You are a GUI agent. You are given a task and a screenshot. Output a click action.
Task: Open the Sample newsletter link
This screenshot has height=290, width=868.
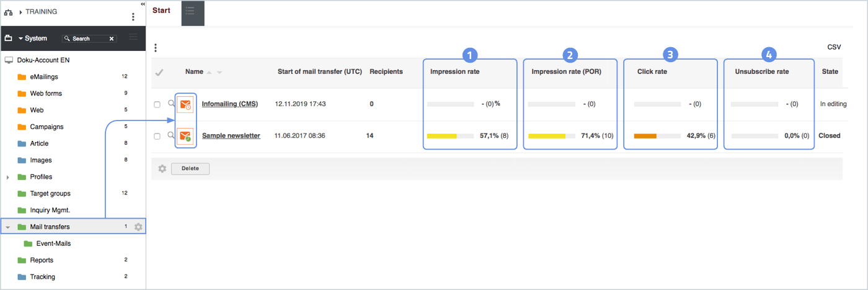[x=231, y=135]
